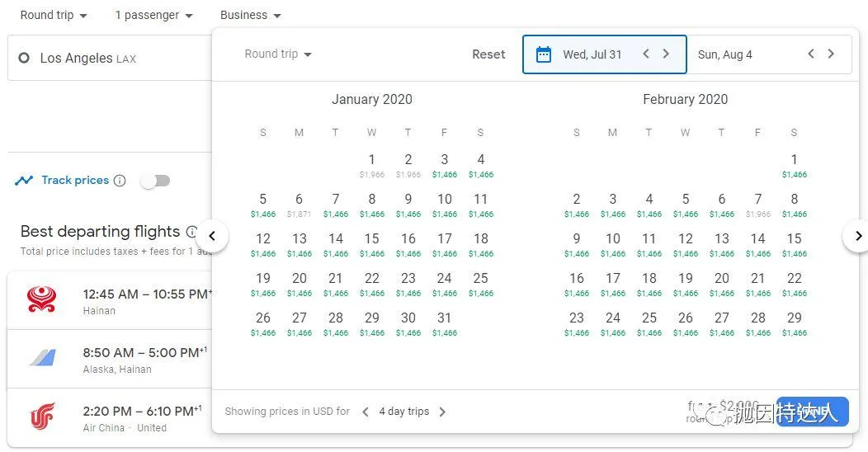Click the Los Angeles LAX origin field
Screen dimensions: 868x452
pyautogui.click(x=107, y=58)
